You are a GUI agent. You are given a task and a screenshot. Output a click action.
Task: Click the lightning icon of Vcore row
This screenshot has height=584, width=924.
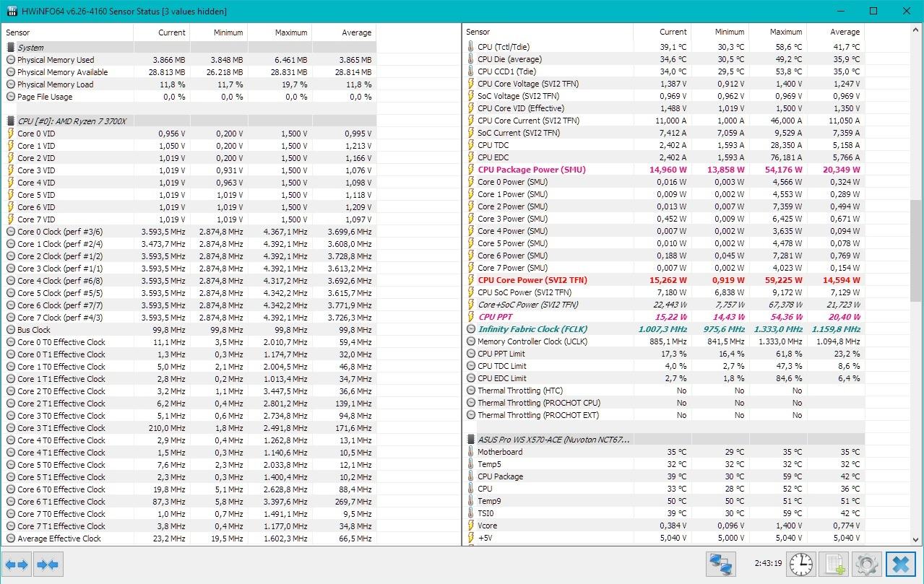pyautogui.click(x=471, y=526)
